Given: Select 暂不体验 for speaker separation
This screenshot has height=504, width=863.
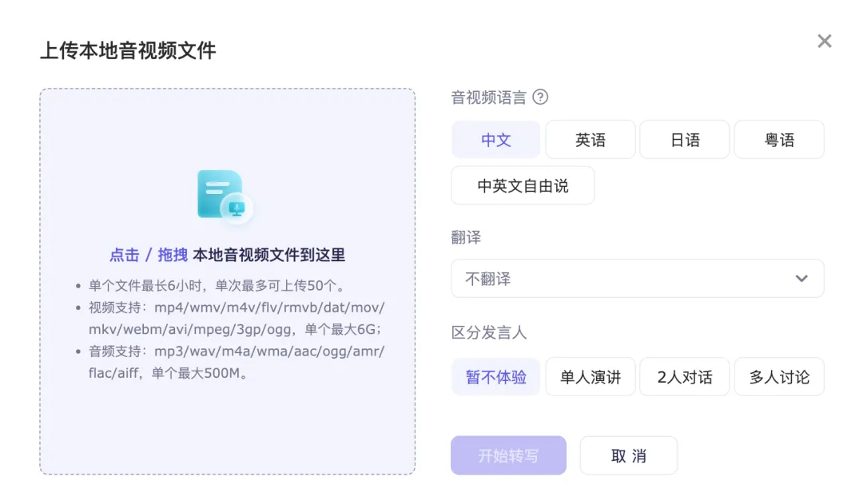Looking at the screenshot, I should (x=496, y=377).
